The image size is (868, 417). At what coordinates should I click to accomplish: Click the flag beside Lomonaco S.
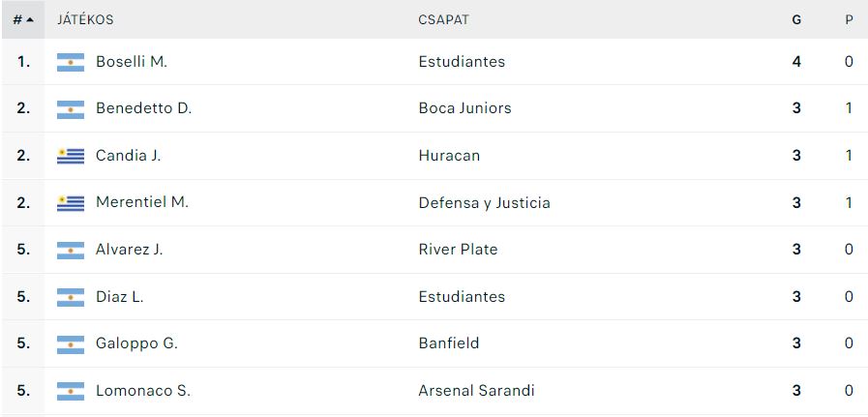71,391
